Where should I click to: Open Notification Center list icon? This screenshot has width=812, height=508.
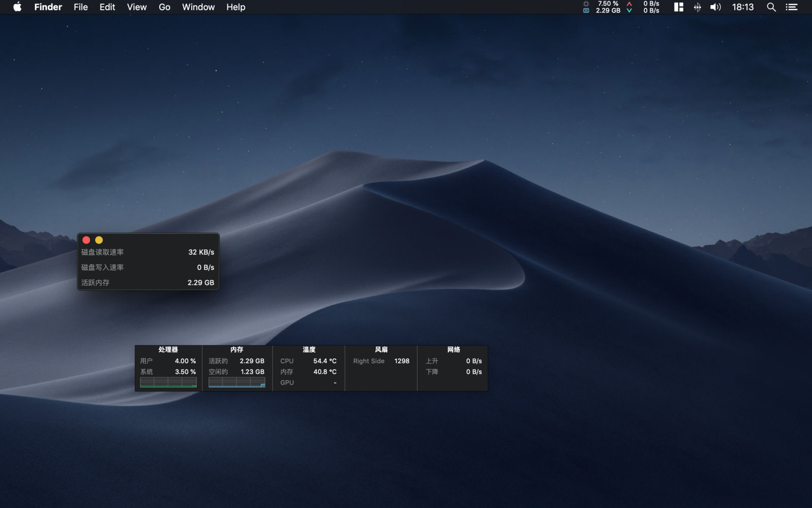coord(792,7)
